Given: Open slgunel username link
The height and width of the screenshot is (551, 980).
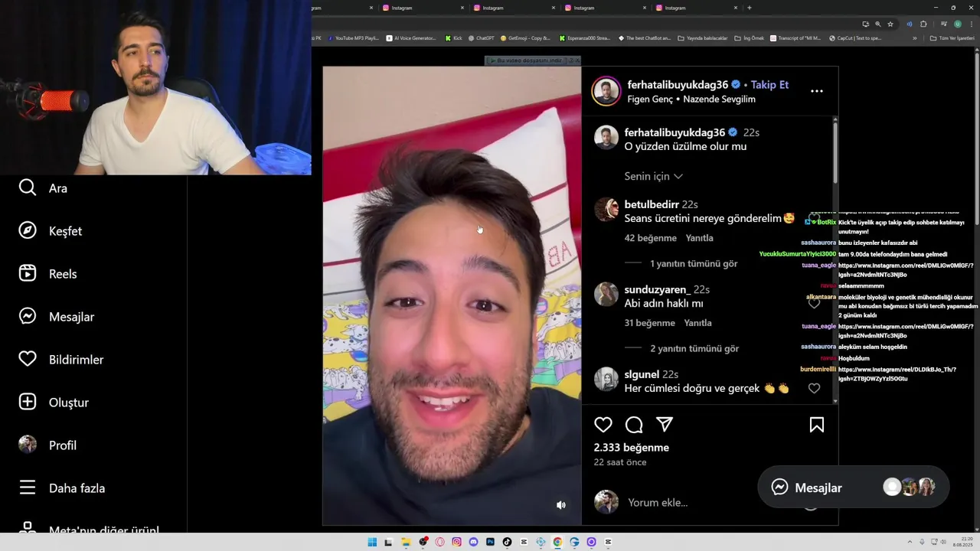Looking at the screenshot, I should [642, 374].
